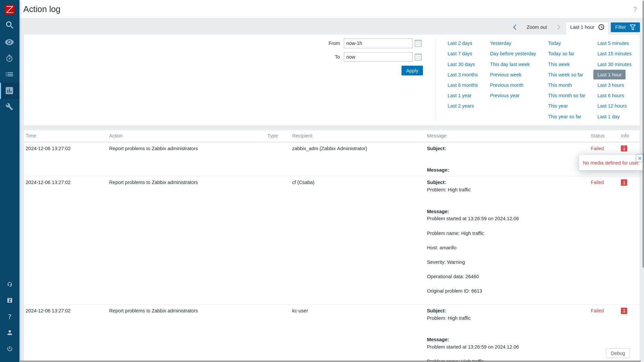Viewport: 644px width, 362px height.
Task: Open the Services stopwatch icon
Action: pos(9,58)
